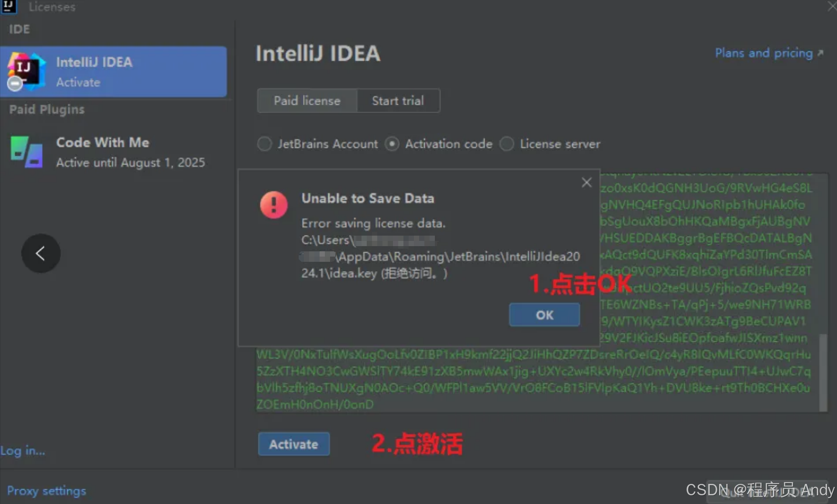Viewport: 837px width, 504px height.
Task: Click the Licenses window title text
Action: click(x=52, y=7)
